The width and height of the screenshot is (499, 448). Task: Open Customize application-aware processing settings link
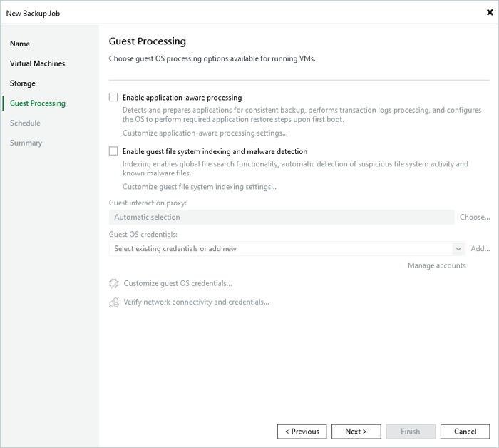tap(205, 133)
